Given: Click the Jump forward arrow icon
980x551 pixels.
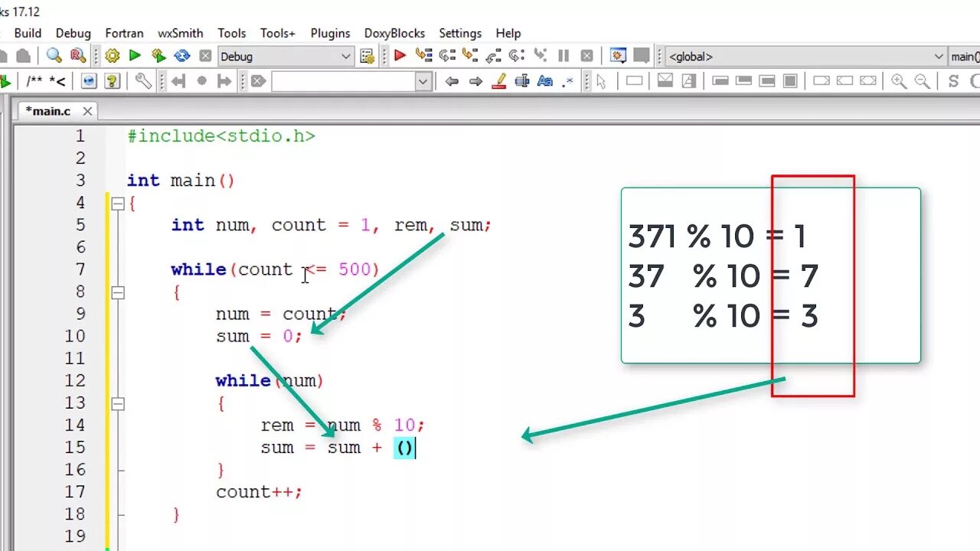Looking at the screenshot, I should point(224,81).
